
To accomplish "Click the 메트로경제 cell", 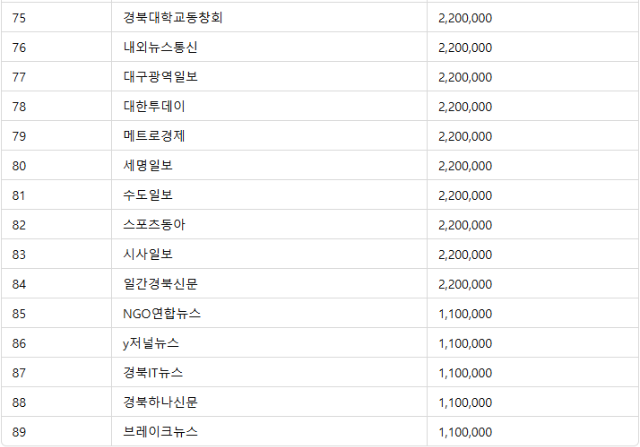I will [x=154, y=136].
